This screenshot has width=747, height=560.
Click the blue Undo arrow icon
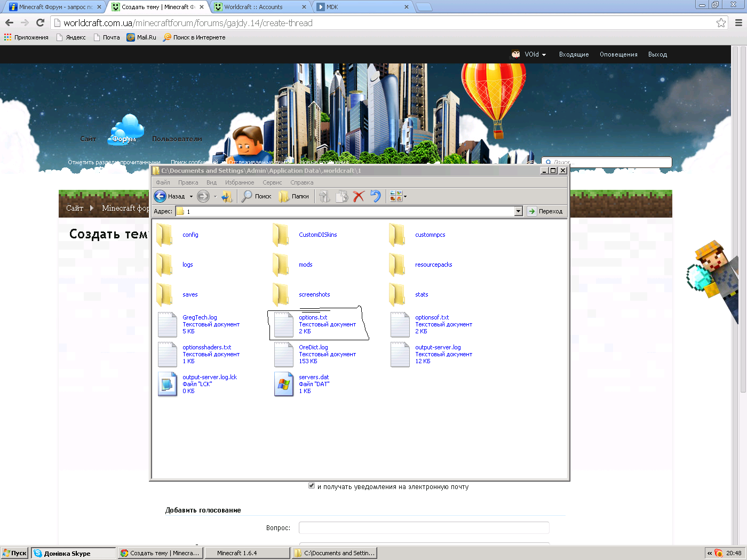[376, 196]
